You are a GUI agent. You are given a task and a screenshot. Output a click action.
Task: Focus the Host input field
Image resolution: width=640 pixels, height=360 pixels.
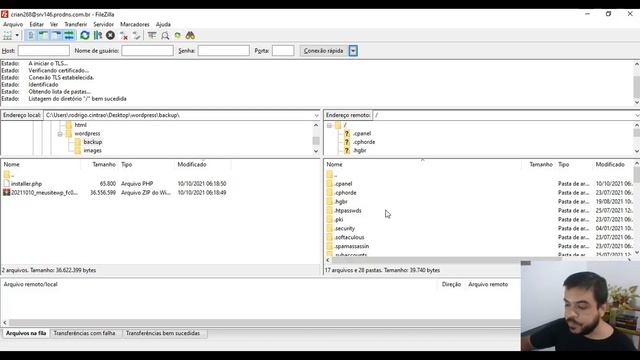pos(44,51)
